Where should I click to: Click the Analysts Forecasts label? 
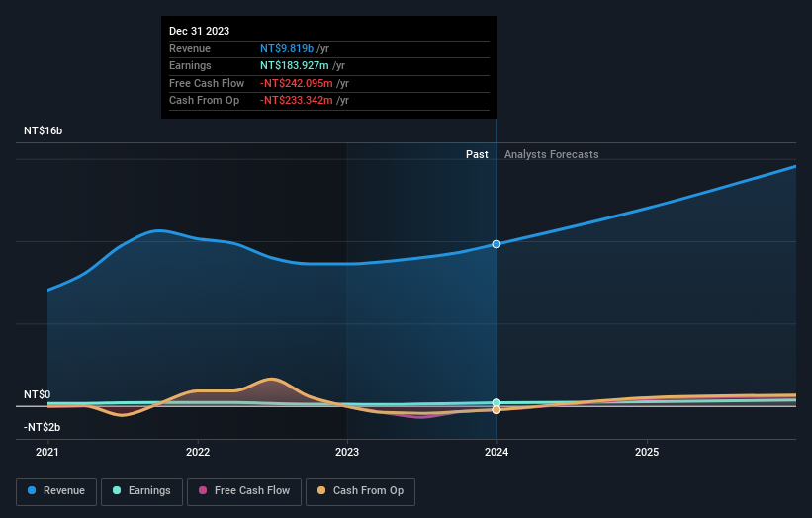552,154
